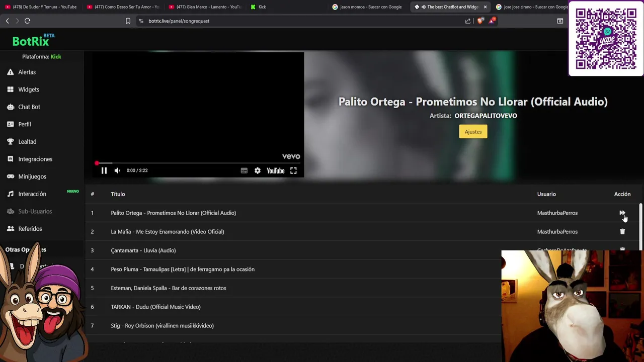Open the Sub-Usuarios people icon

pyautogui.click(x=10, y=211)
